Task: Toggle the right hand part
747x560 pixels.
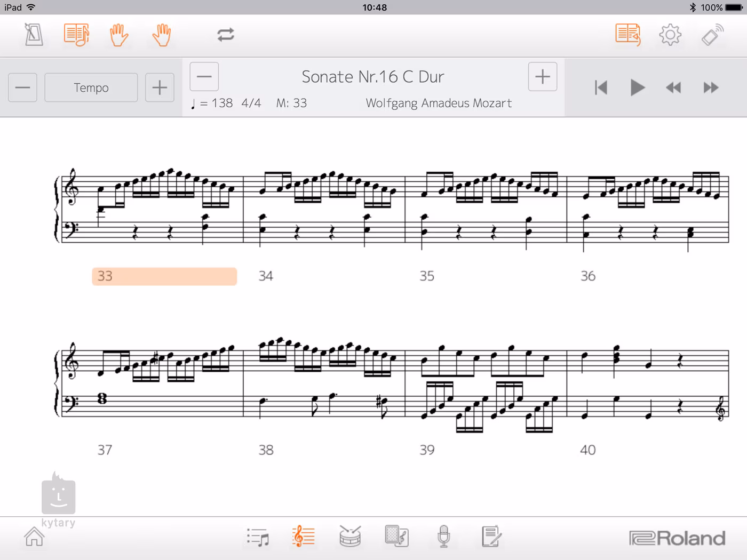Action: pyautogui.click(x=161, y=35)
